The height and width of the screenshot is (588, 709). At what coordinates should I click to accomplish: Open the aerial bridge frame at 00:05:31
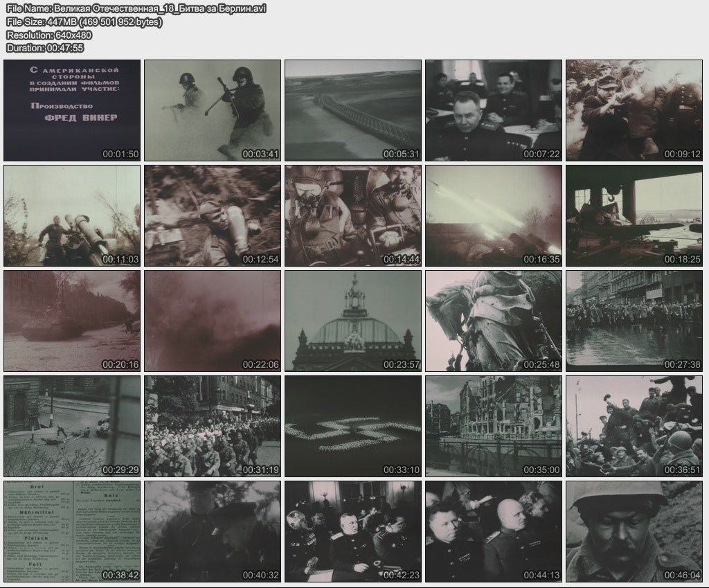point(353,110)
